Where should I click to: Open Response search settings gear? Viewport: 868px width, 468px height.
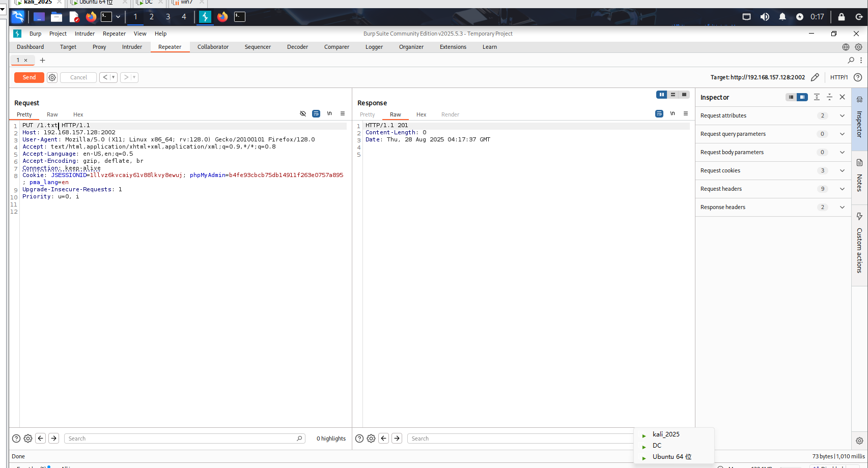click(x=371, y=438)
